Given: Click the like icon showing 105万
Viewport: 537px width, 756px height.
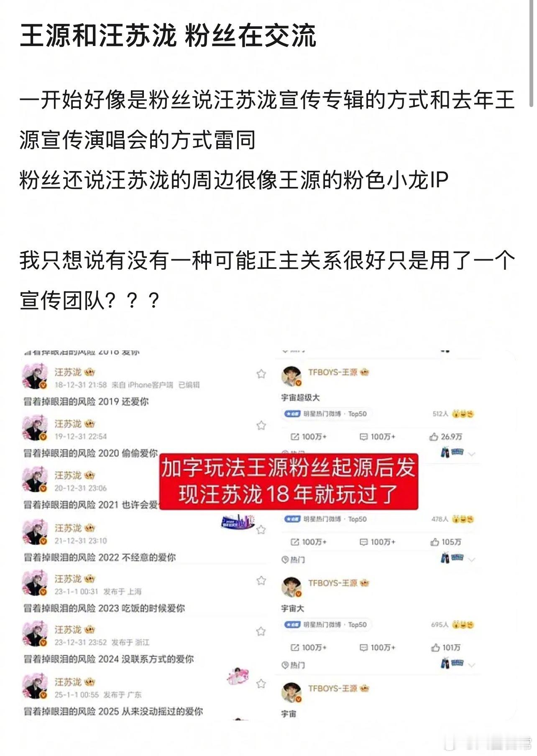Looking at the screenshot, I should [435, 542].
